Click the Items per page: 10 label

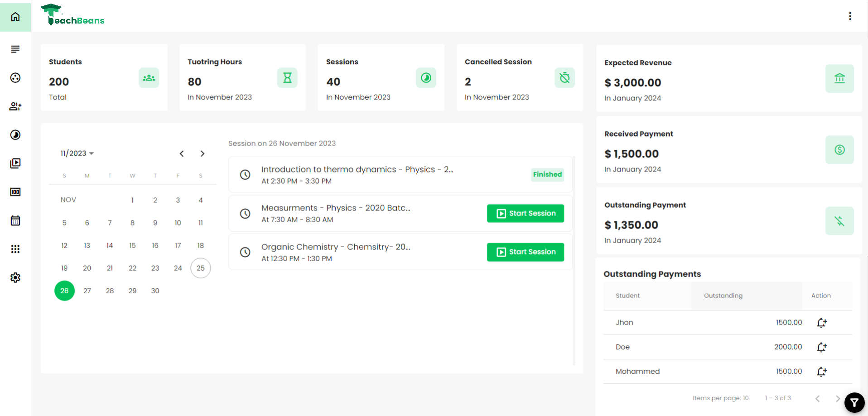pos(720,398)
